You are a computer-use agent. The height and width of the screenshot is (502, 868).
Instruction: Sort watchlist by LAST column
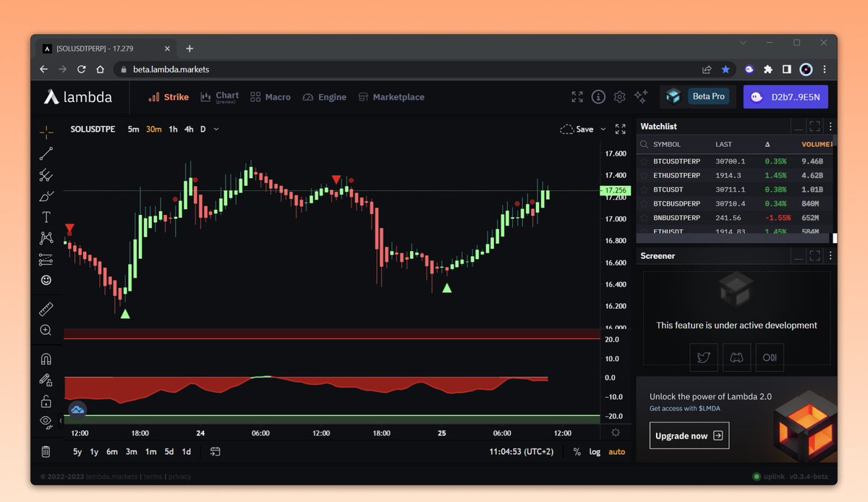723,145
